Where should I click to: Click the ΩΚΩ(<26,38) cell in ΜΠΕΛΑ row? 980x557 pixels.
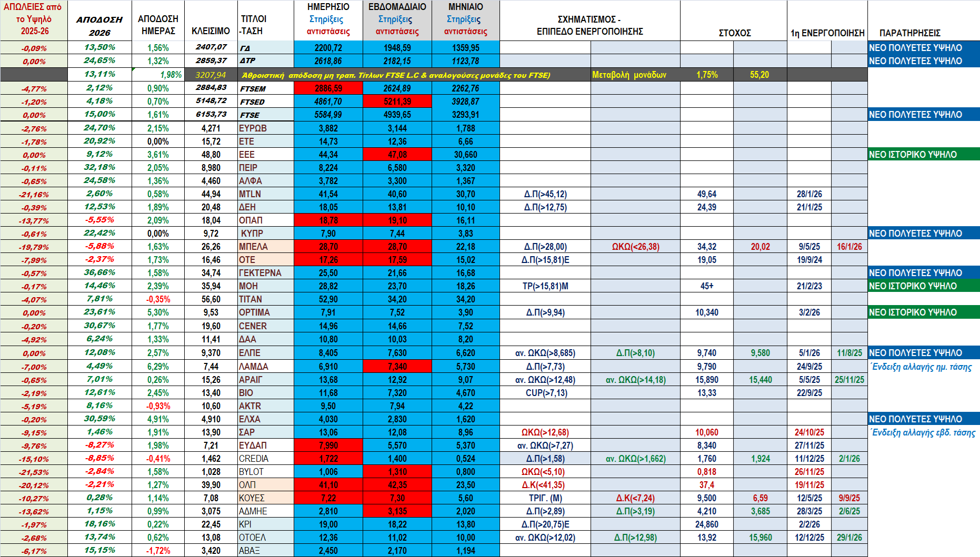tap(635, 247)
